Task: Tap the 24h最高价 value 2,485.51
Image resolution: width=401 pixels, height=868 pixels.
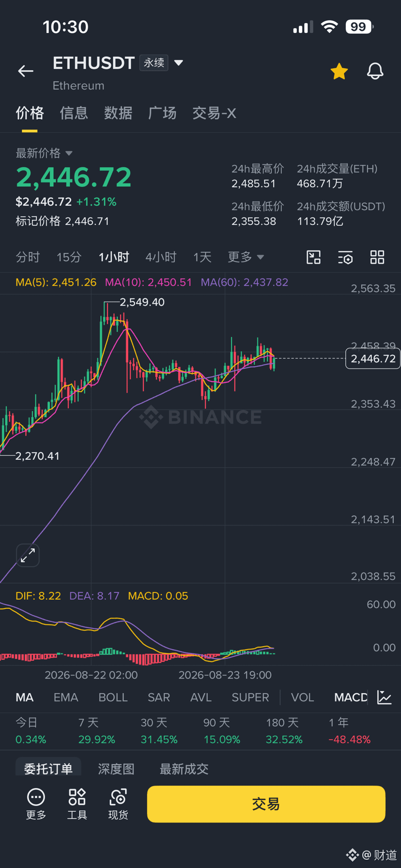Action: 253,184
